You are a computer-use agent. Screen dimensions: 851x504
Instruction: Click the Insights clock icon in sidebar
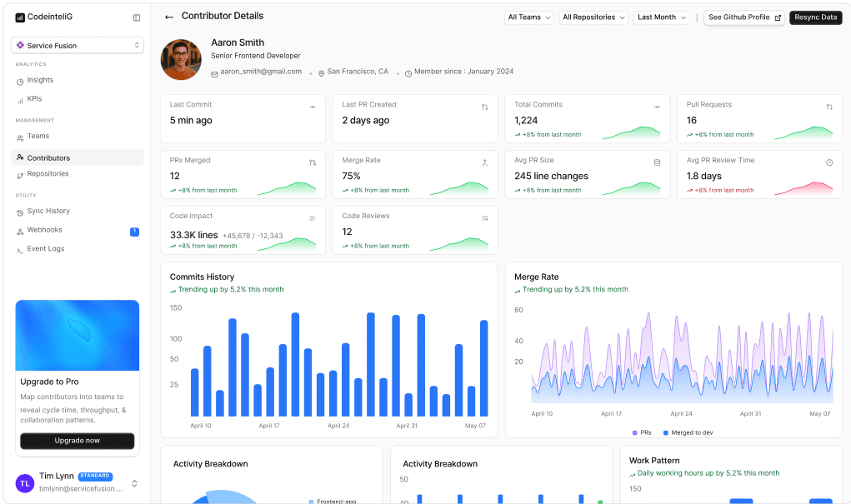tap(20, 82)
